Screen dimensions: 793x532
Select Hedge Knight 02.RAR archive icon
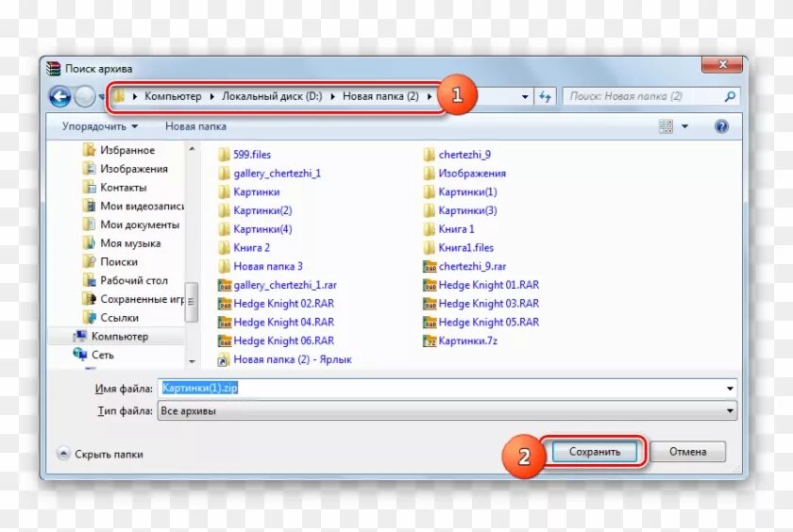click(x=224, y=304)
